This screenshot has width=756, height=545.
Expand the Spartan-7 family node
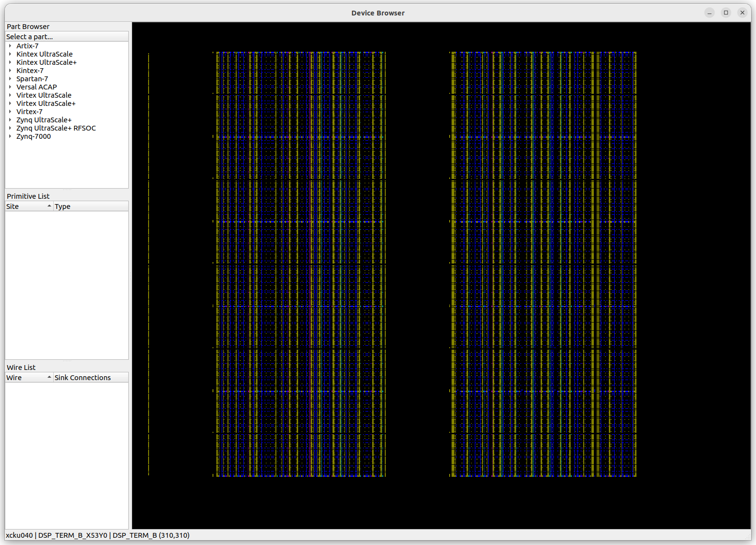(10, 79)
